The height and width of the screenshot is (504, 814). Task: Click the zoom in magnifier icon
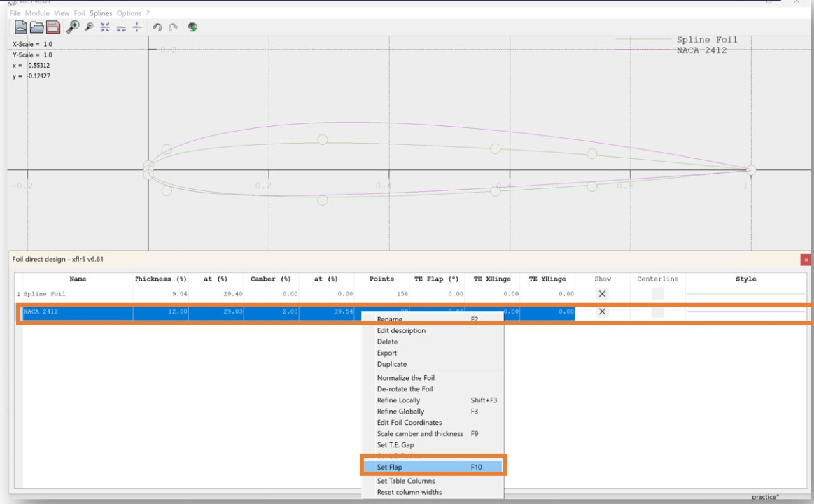[72, 27]
